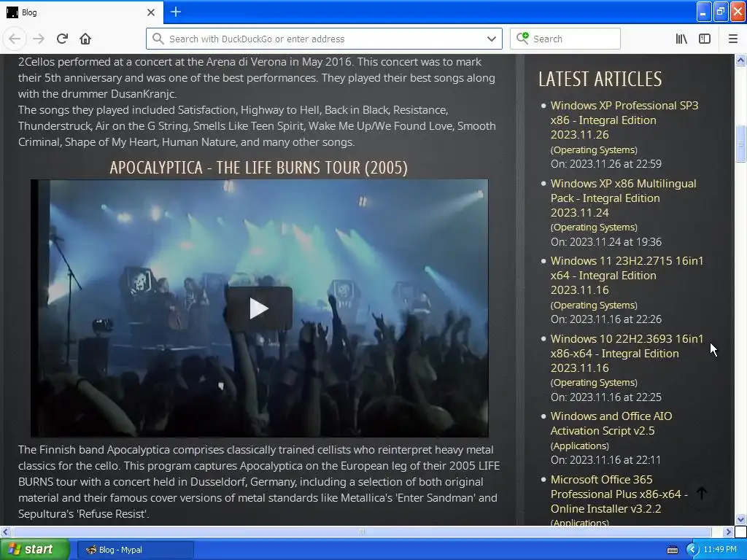
Task: Click the browser Back arrow button
Action: tap(15, 39)
